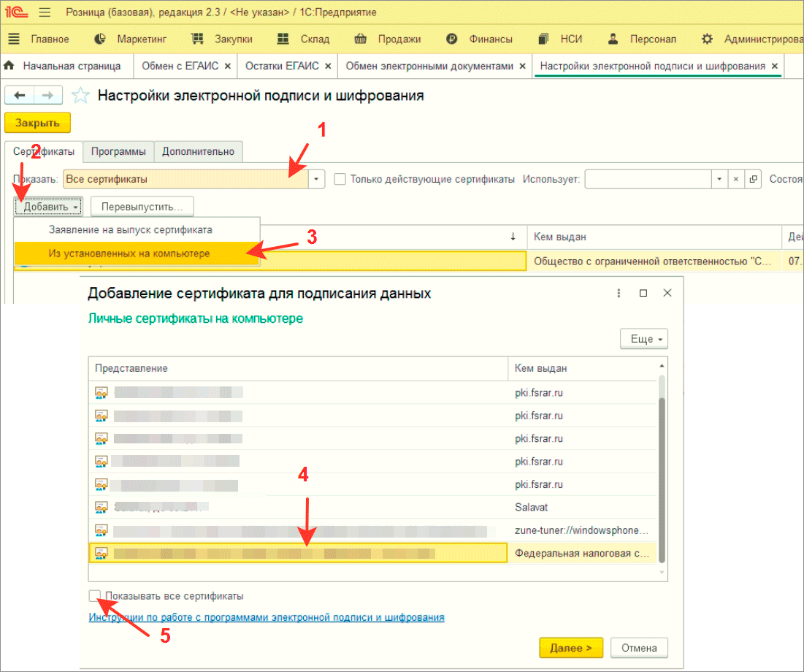Open dialog three-dot options menu
The width and height of the screenshot is (804, 672).
coord(619,293)
